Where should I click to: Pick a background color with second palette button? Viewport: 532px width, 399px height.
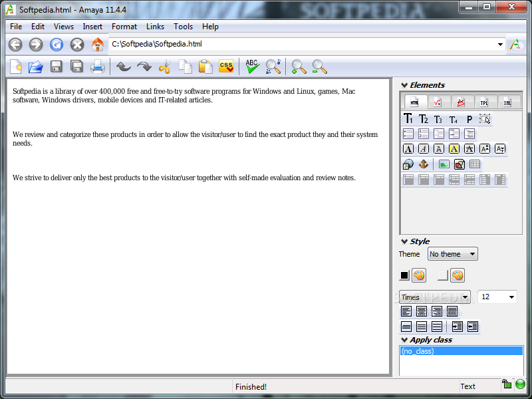tap(458, 275)
